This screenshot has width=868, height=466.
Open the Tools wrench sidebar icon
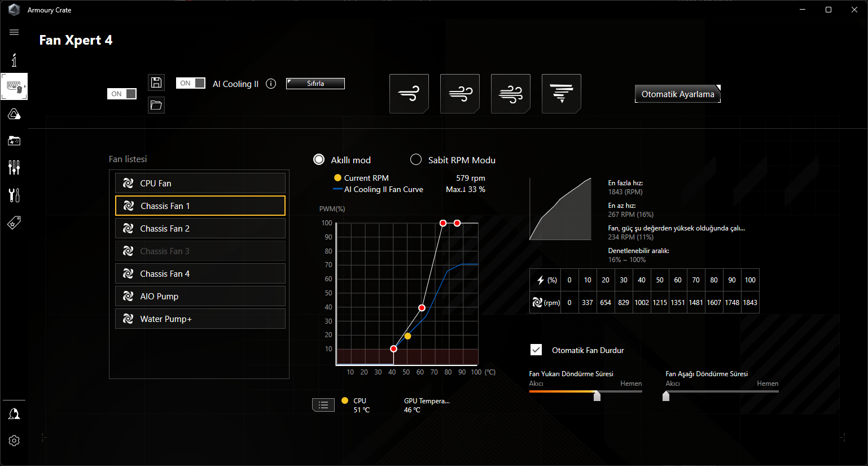(x=14, y=195)
